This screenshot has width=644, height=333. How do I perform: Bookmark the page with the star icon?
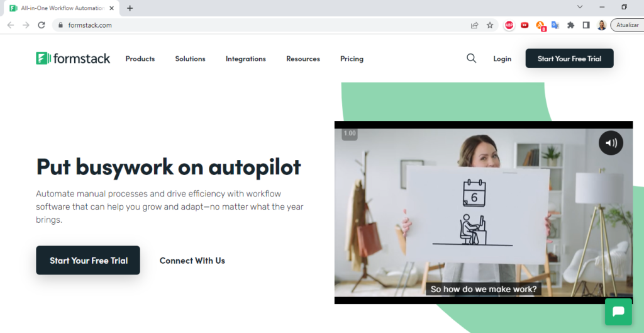tap(489, 25)
